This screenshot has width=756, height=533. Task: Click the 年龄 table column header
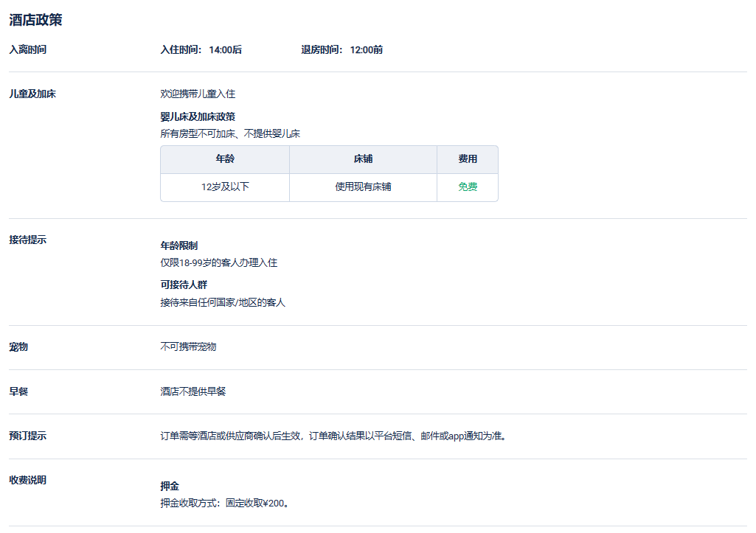click(x=225, y=159)
